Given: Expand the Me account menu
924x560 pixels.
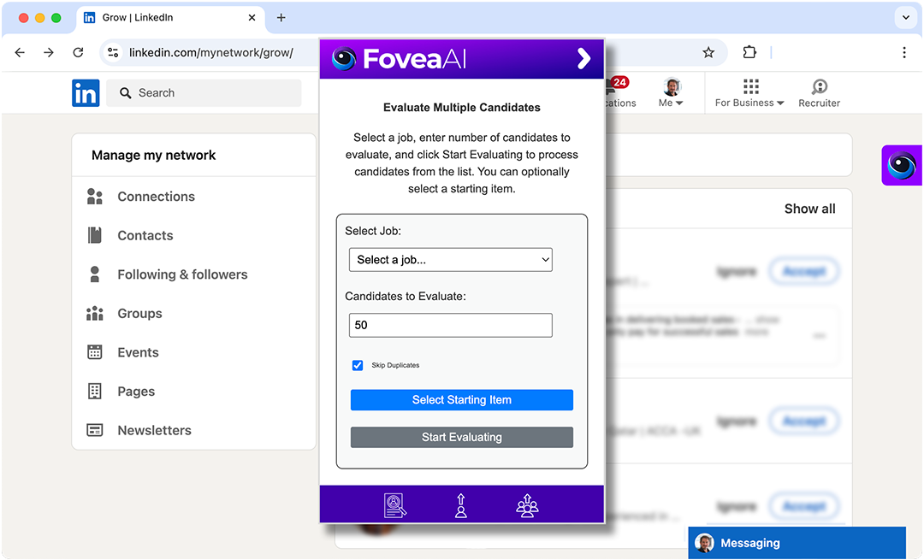Looking at the screenshot, I should (x=671, y=93).
